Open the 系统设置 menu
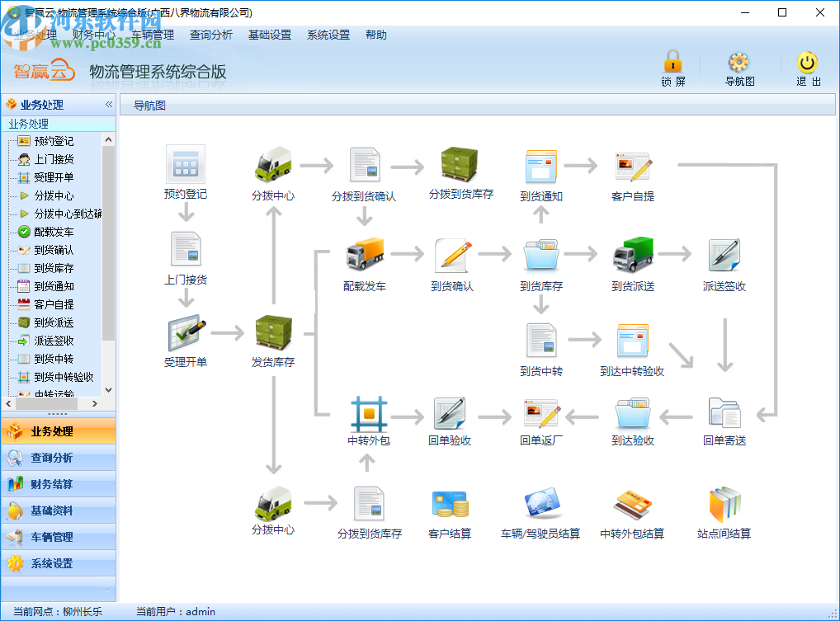Image resolution: width=840 pixels, height=621 pixels. (328, 35)
